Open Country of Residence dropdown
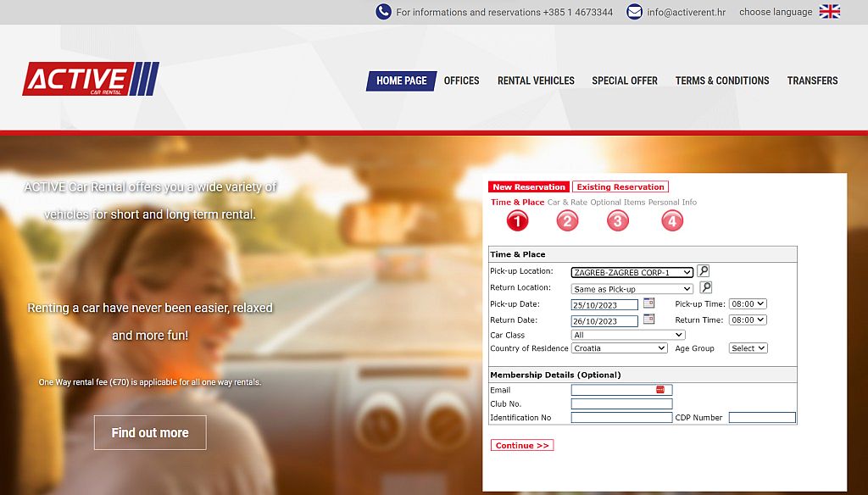The height and width of the screenshot is (495, 868). point(620,348)
